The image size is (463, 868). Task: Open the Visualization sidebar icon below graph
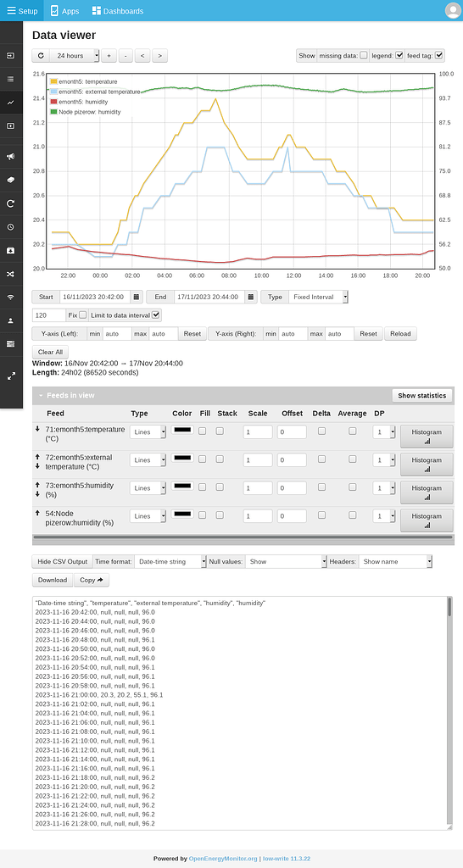[x=10, y=125]
